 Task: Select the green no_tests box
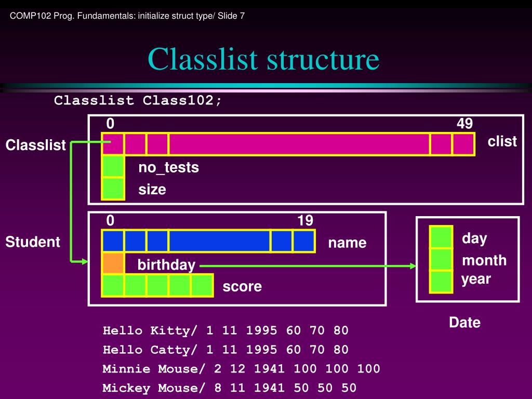pos(113,167)
